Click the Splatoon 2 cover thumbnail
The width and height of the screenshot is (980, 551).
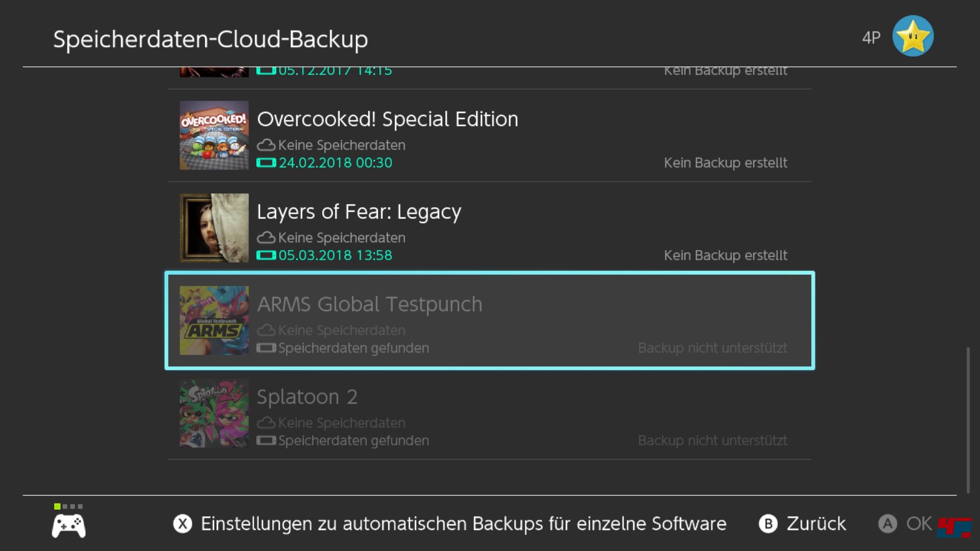[x=214, y=413]
